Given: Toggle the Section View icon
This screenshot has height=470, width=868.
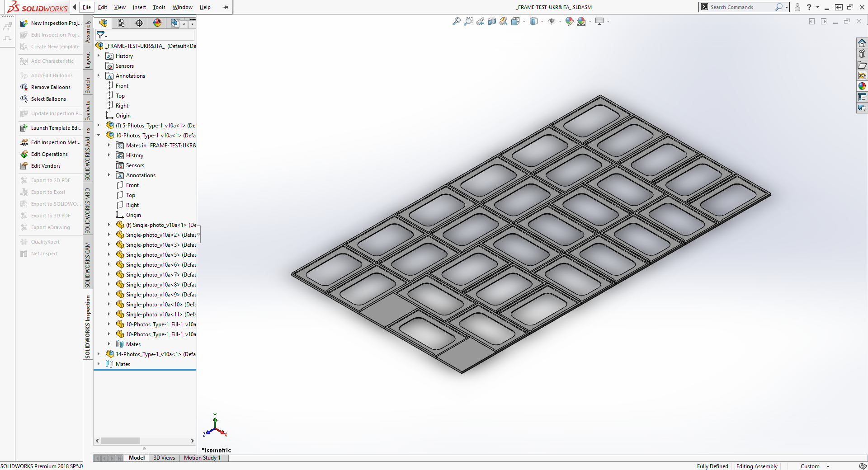Looking at the screenshot, I should click(x=492, y=21).
